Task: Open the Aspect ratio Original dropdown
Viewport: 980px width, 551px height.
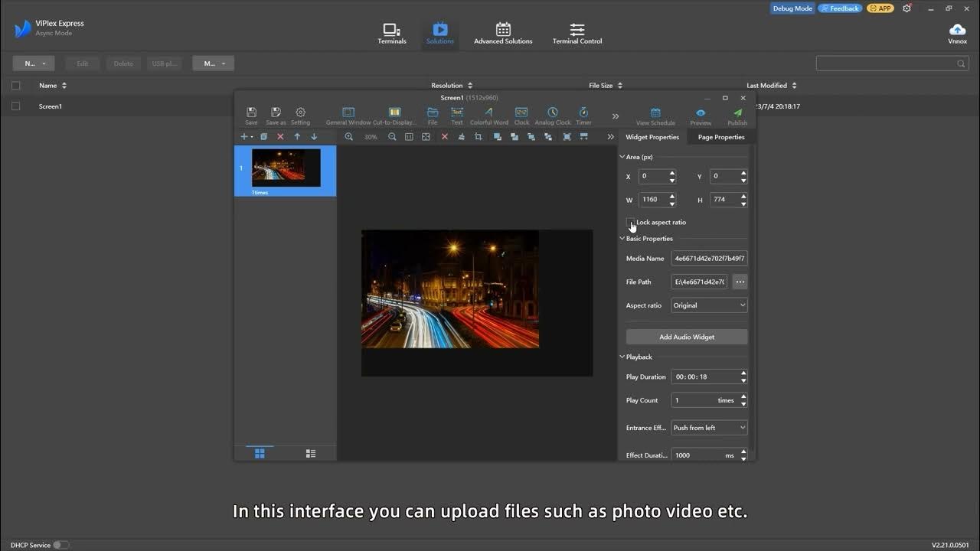Action: [710, 305]
